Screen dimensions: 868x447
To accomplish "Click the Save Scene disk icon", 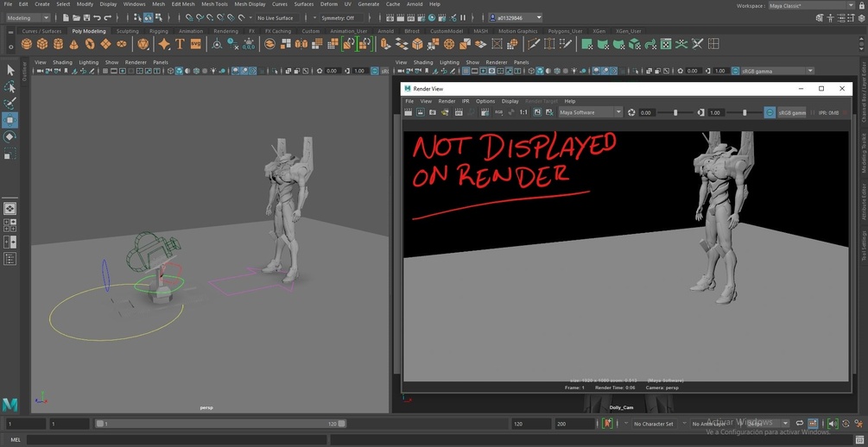I will (x=86, y=18).
